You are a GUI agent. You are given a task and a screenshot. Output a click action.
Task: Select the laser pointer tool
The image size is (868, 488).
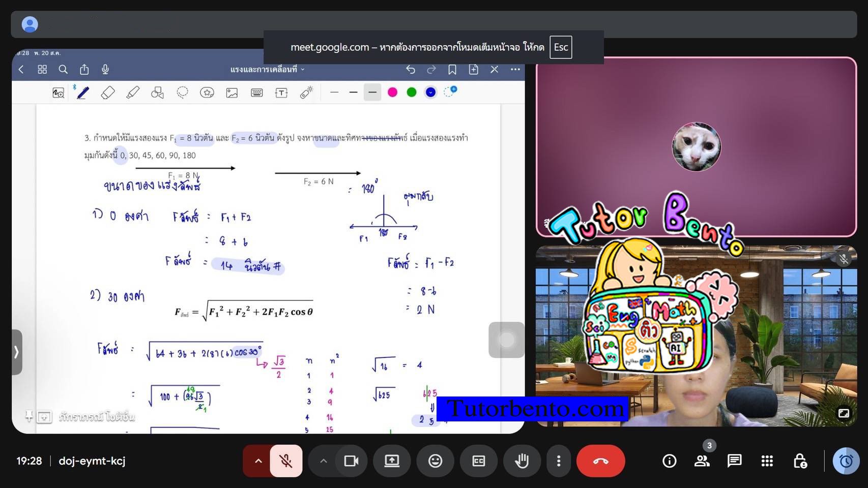pos(306,93)
